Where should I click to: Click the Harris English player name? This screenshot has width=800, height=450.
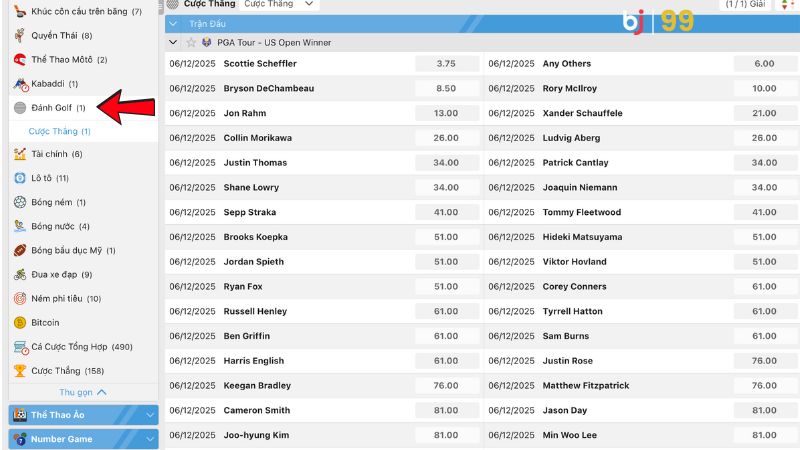coord(254,361)
